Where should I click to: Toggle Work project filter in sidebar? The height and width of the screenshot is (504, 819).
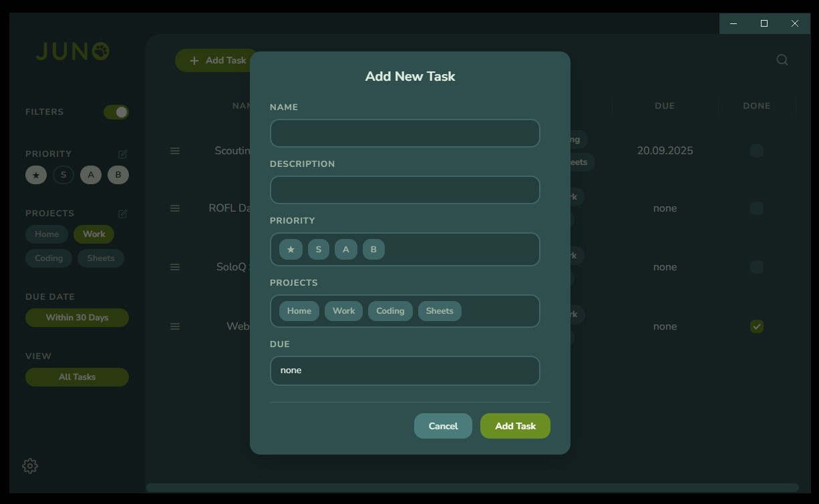[x=94, y=234]
